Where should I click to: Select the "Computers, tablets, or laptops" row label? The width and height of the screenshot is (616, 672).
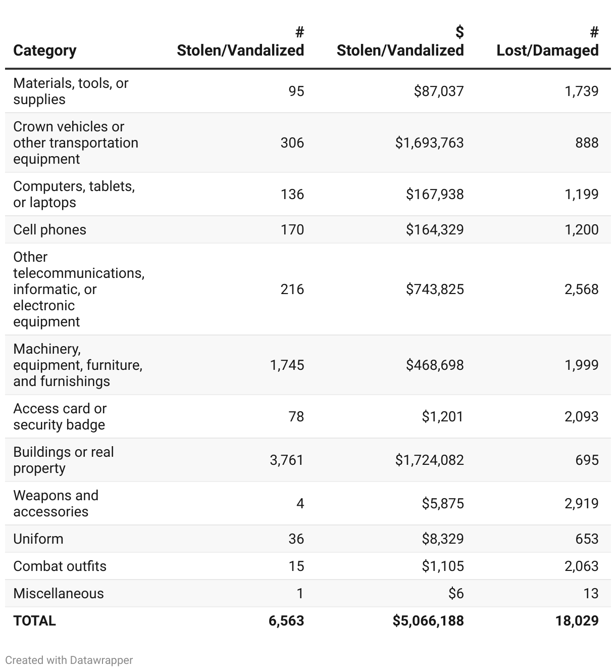[x=74, y=194]
